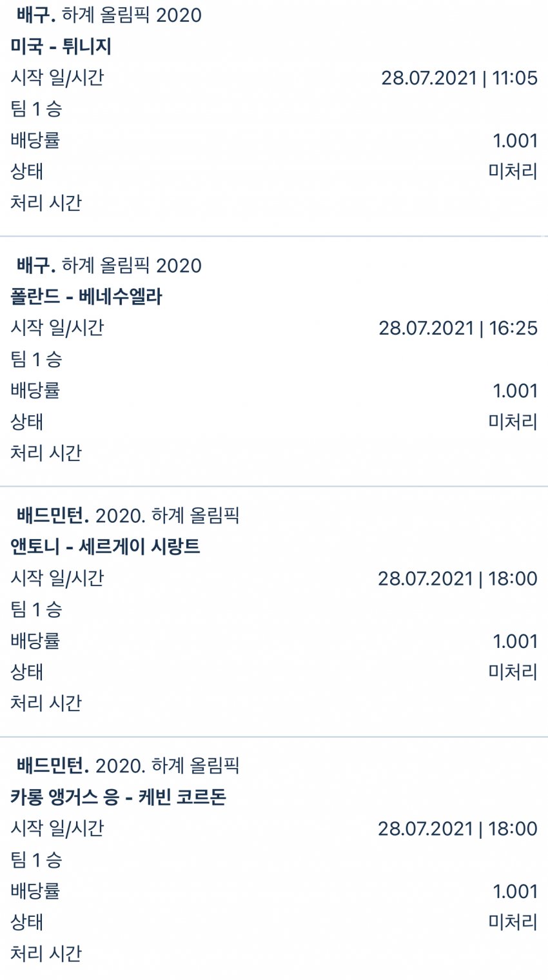Image resolution: width=548 pixels, height=980 pixels.
Task: Tap 배당률 label in 카롱 앵거스 응 bet
Action: point(35,891)
